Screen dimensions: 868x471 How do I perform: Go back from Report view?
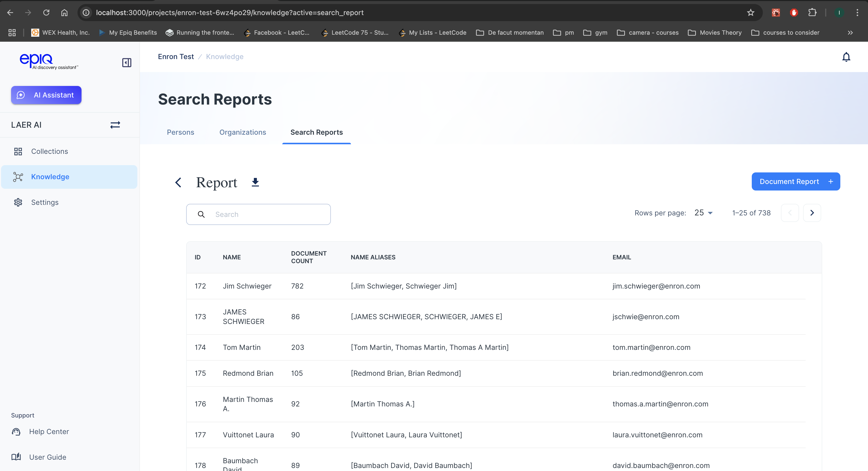178,182
